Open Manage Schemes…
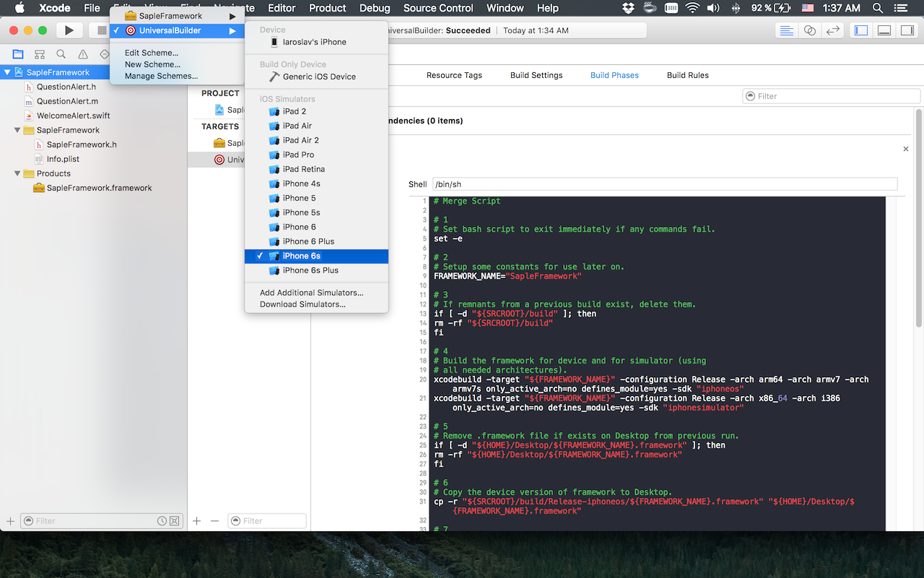 click(177, 76)
